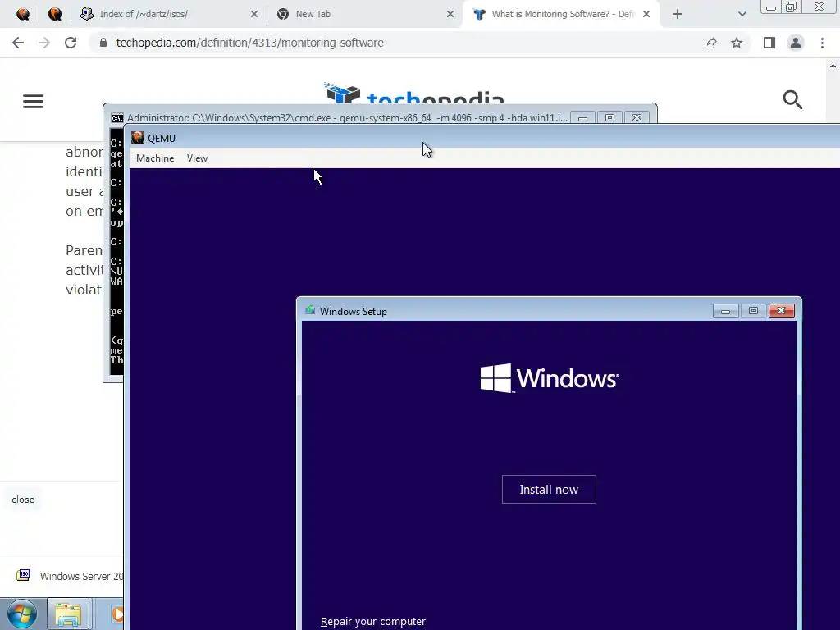View site security lock info

[103, 43]
